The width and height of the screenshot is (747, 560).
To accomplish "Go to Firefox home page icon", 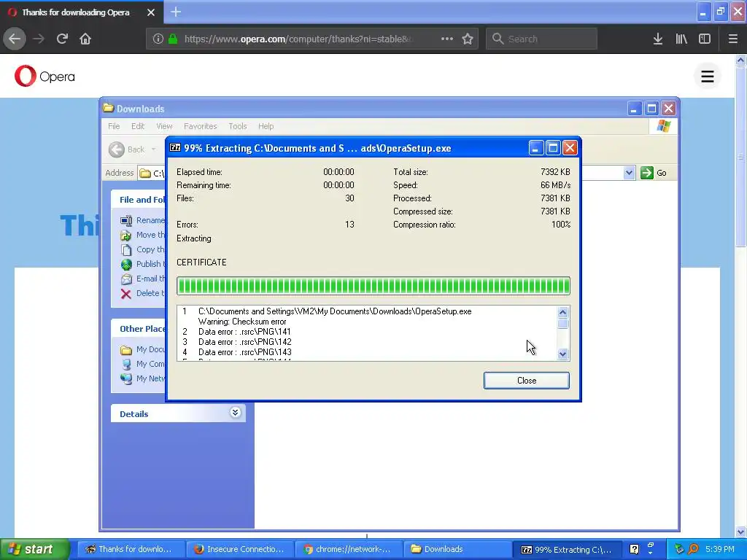I will point(85,39).
